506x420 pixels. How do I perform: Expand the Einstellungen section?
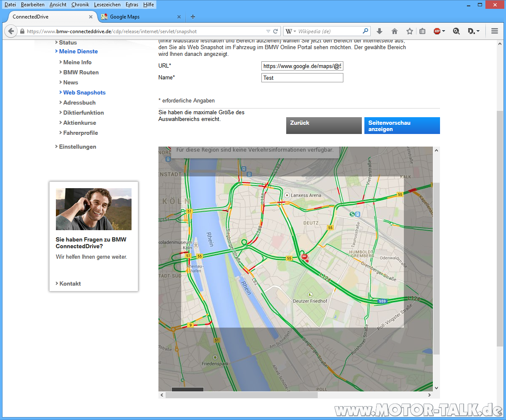coord(77,147)
